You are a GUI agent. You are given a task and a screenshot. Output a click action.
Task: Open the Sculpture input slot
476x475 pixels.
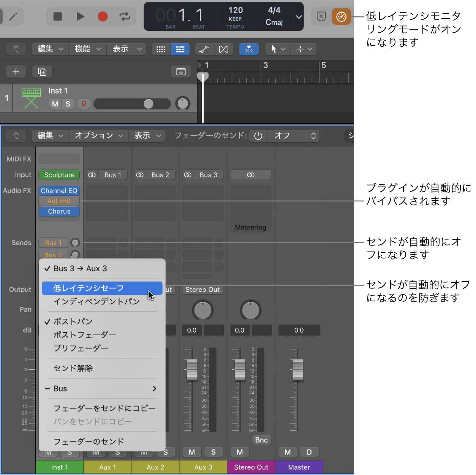pyautogui.click(x=59, y=175)
